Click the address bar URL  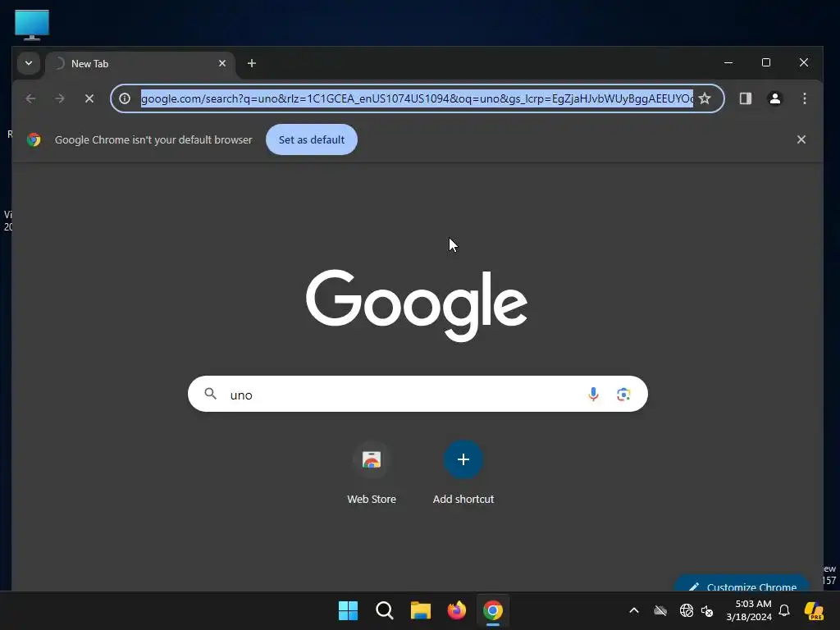click(x=417, y=98)
